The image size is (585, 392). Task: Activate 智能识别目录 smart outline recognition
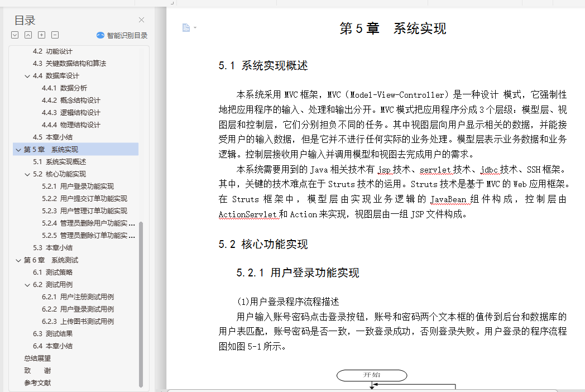coord(122,35)
